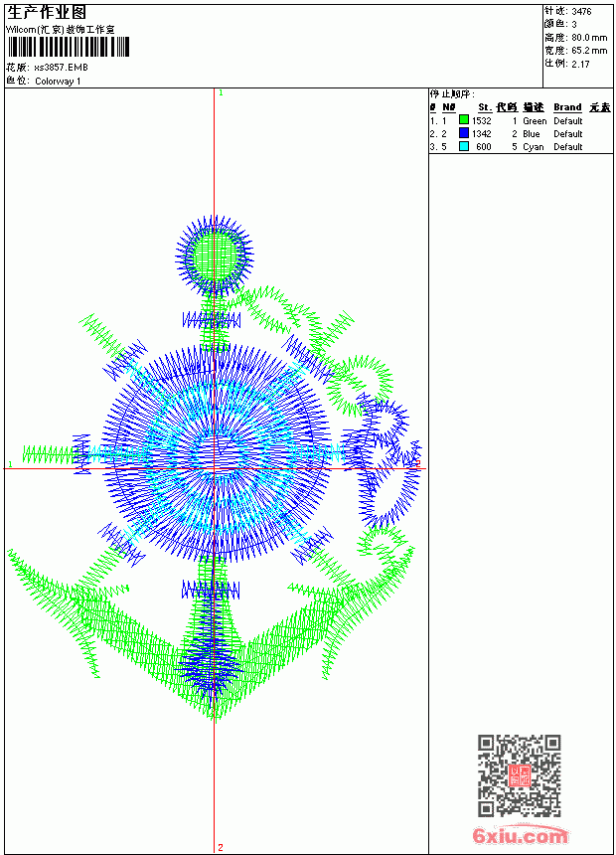Click the Brand column header

[567, 107]
